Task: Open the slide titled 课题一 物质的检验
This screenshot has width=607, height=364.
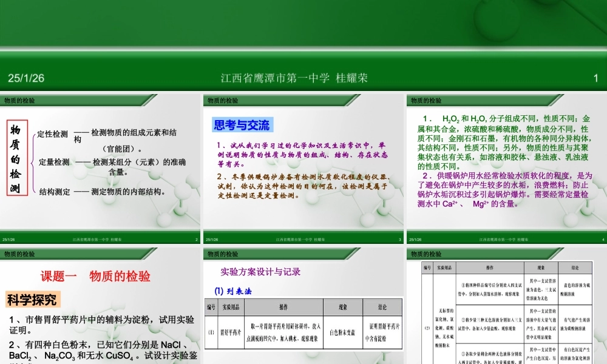Action: (100, 303)
